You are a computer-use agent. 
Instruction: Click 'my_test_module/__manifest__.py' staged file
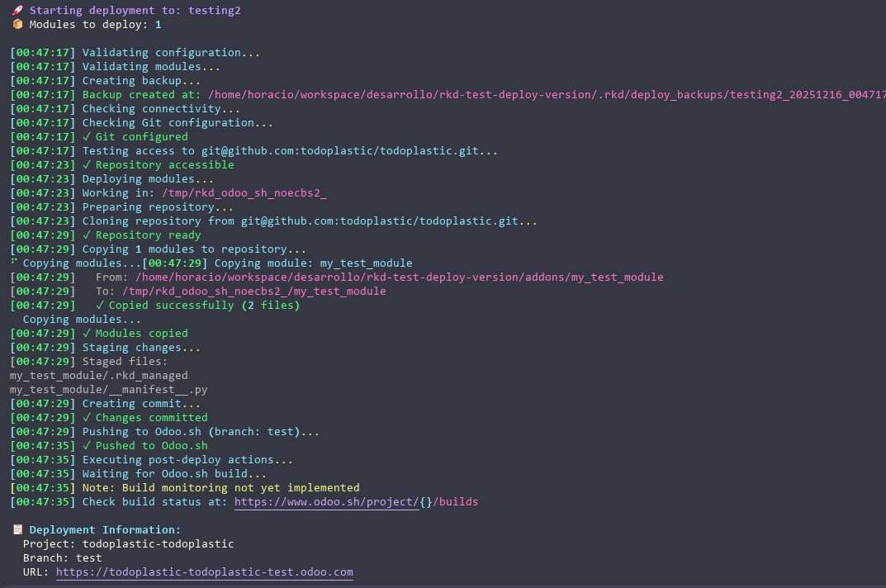108,390
